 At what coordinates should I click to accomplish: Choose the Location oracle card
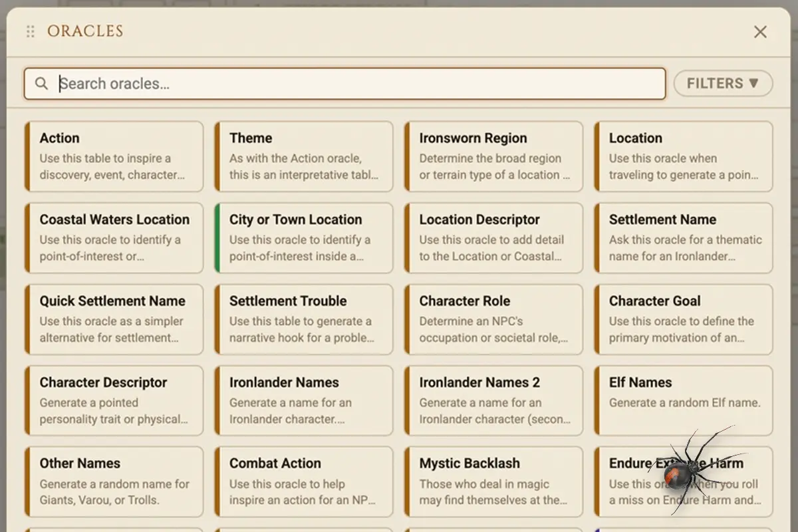[684, 156]
